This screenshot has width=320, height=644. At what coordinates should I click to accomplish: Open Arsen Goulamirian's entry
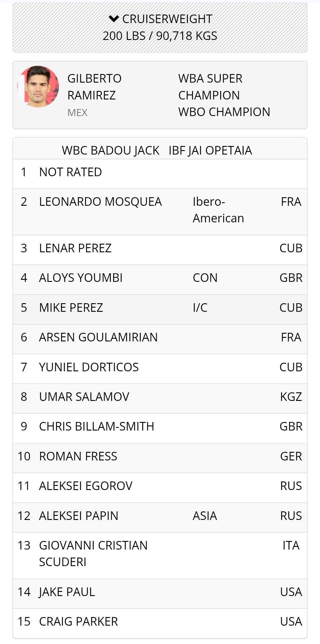(x=160, y=339)
